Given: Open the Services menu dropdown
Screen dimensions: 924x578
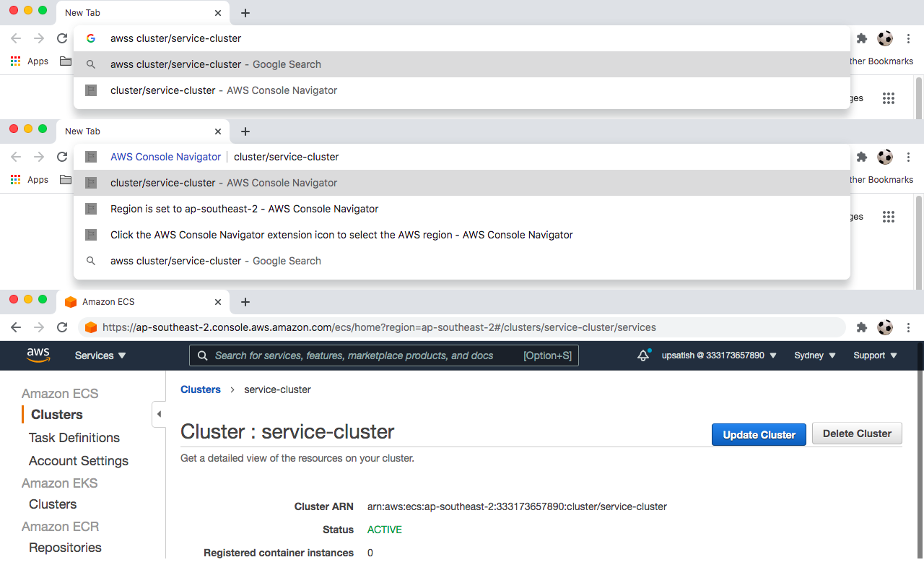Looking at the screenshot, I should [100, 355].
